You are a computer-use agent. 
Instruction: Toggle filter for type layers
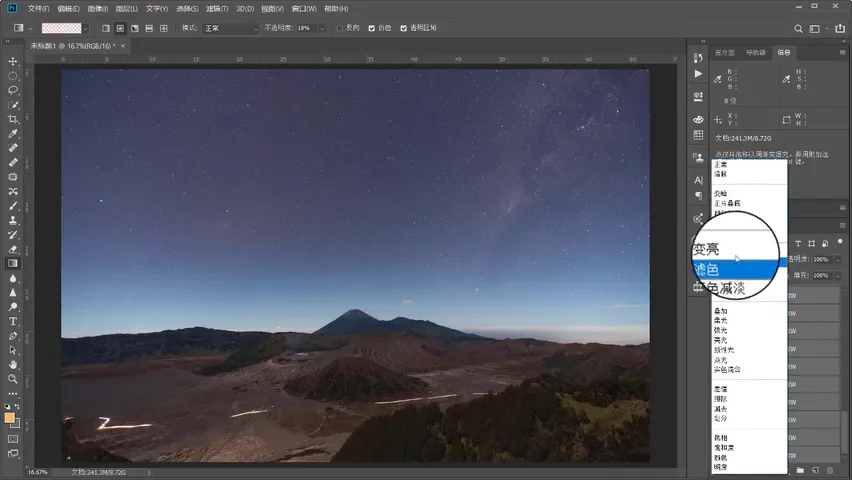coord(798,244)
